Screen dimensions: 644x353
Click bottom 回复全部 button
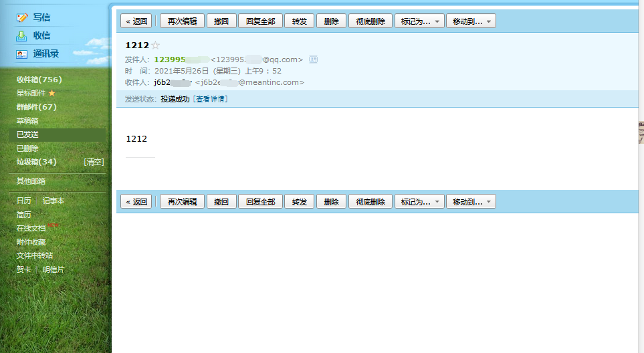click(x=260, y=201)
